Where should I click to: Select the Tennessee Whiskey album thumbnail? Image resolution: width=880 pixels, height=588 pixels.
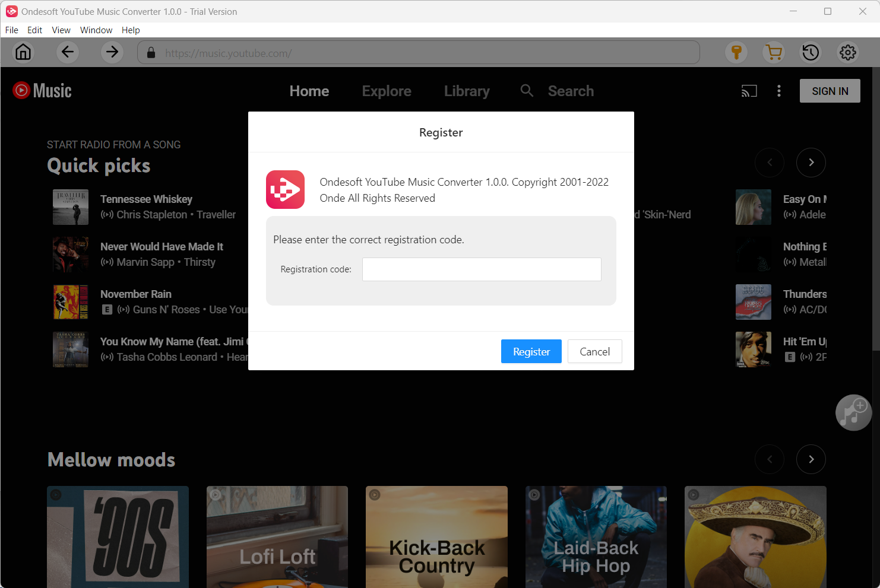(71, 207)
